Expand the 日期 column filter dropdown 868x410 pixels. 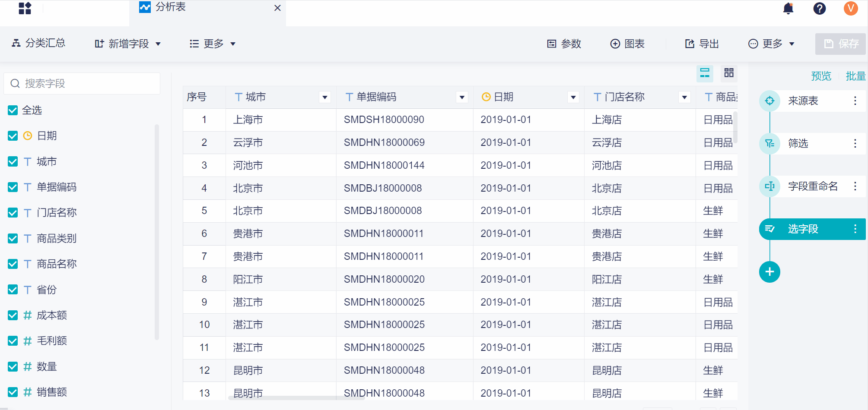coord(573,97)
